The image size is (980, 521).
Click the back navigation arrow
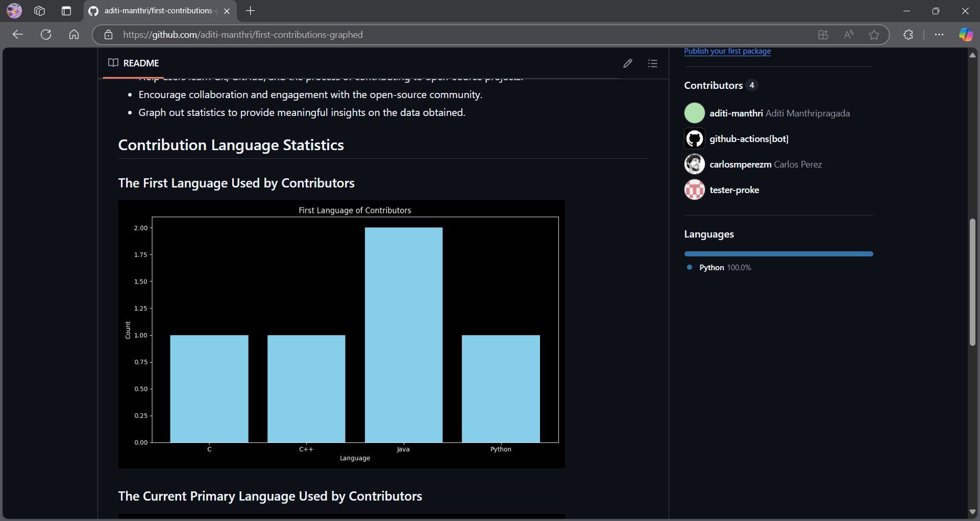(x=18, y=35)
